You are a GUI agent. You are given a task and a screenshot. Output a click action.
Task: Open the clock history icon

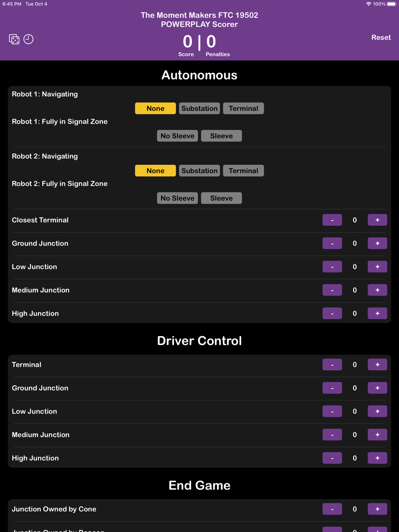28,39
